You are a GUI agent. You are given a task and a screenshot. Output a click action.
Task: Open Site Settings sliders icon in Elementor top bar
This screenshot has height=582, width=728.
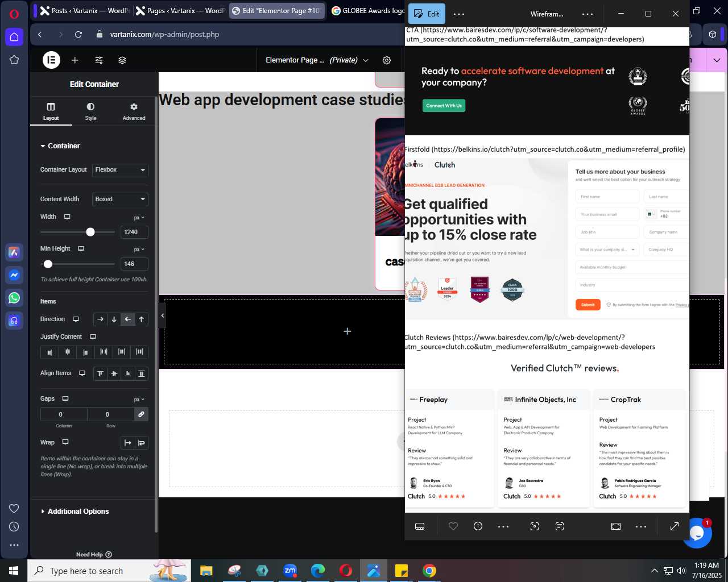pyautogui.click(x=99, y=60)
